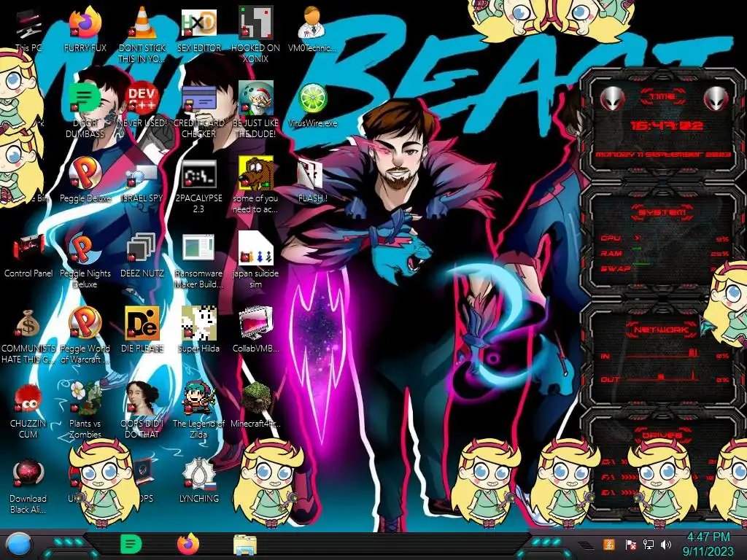
Task: Click the volume speaker tray icon
Action: coord(666,544)
